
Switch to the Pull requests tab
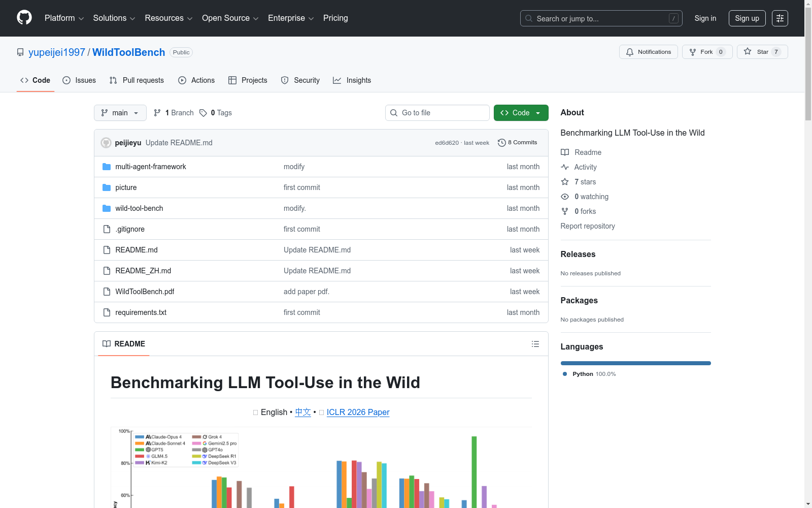tap(137, 80)
